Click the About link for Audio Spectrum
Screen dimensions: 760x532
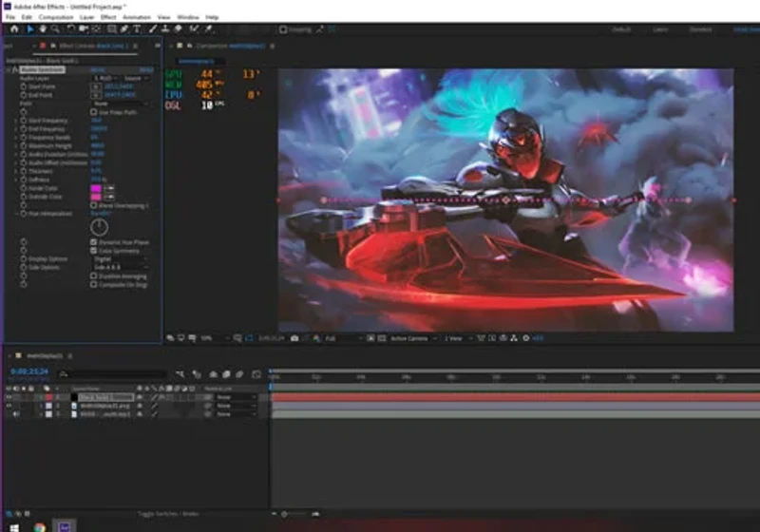click(146, 69)
